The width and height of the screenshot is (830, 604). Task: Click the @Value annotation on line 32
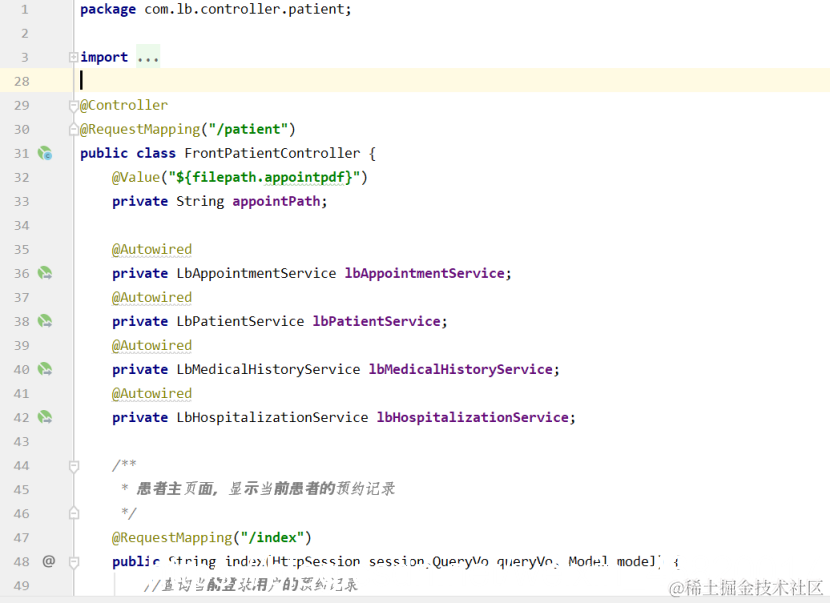pos(136,177)
